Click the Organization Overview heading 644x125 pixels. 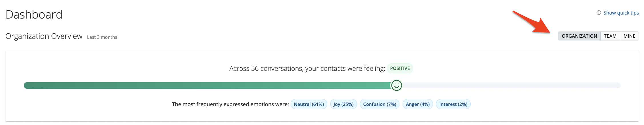point(44,36)
